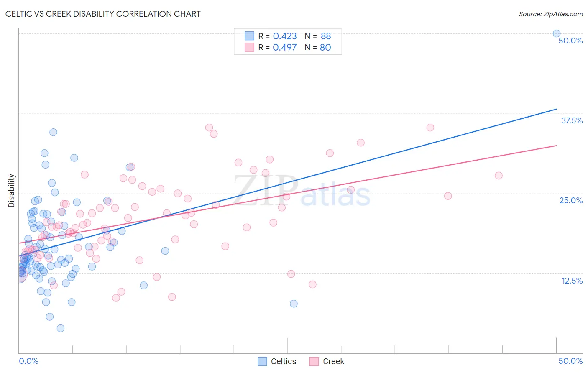Screen dimensions: 588x373
Task: Open the Source: ZipAtlas.com link
Action: pyautogui.click(x=551, y=14)
